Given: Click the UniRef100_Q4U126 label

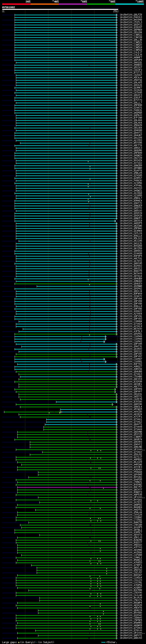Looking at the screenshot, I should pyautogui.click(x=131, y=85).
